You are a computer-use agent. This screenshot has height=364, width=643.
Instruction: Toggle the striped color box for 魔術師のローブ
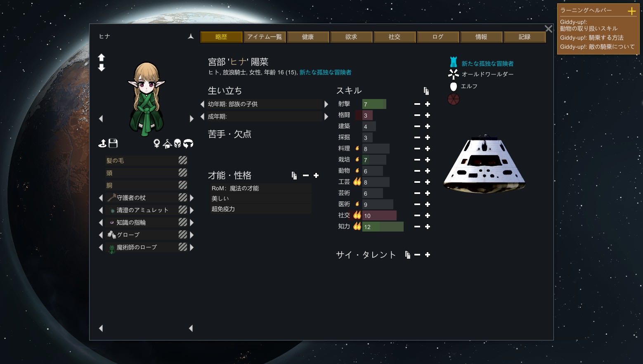[x=183, y=247]
